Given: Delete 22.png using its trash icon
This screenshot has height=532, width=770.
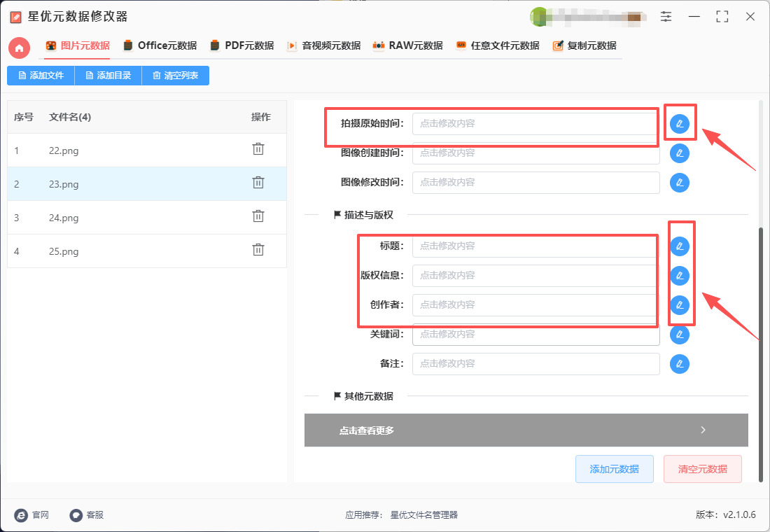Looking at the screenshot, I should coord(258,149).
